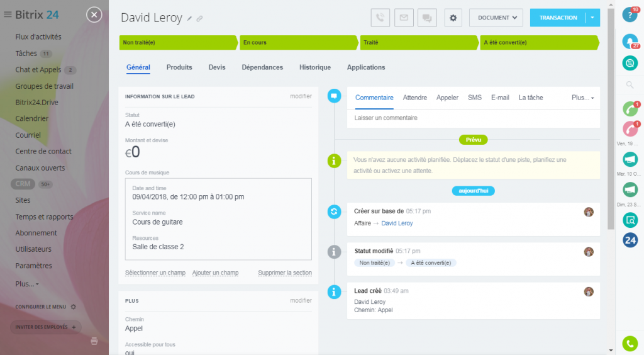This screenshot has width=644, height=355.
Task: Expand the TRANSACTION button arrow
Action: tap(592, 18)
